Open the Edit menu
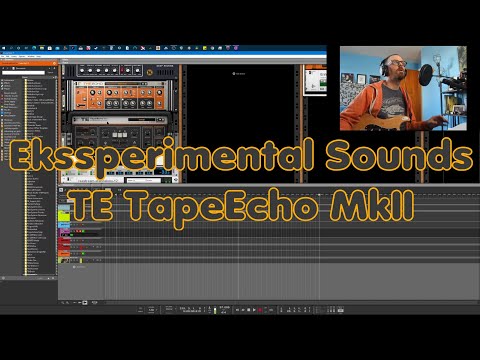Viewport: 480px width, 360px height. click(8, 56)
